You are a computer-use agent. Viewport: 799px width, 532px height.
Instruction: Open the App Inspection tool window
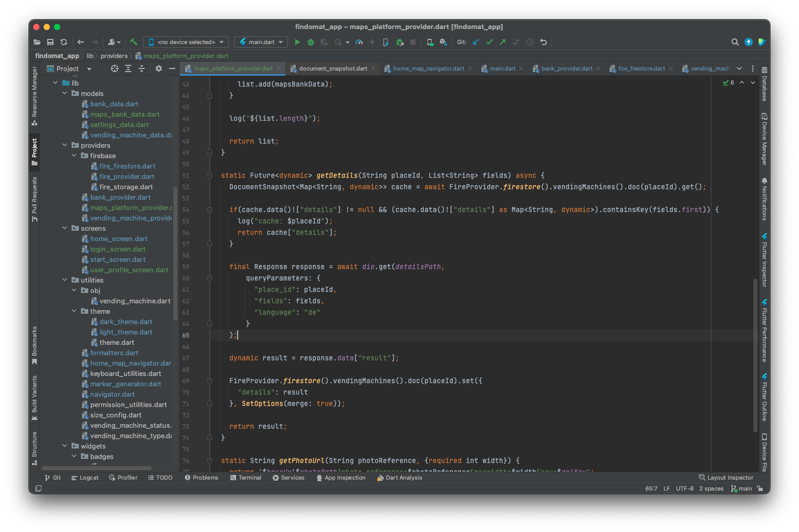[x=341, y=478]
